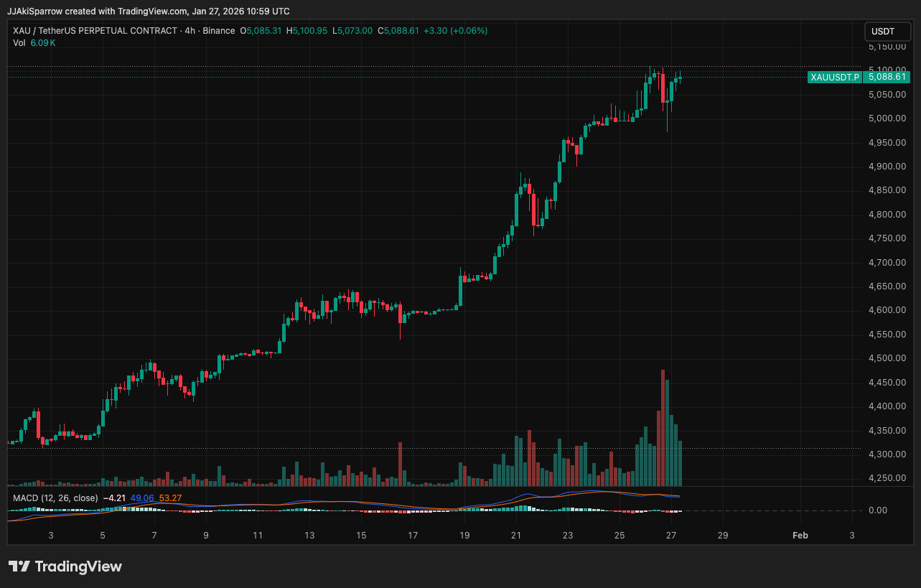Click the 5,150.00 label on the price scale
The image size is (921, 588).
(887, 46)
